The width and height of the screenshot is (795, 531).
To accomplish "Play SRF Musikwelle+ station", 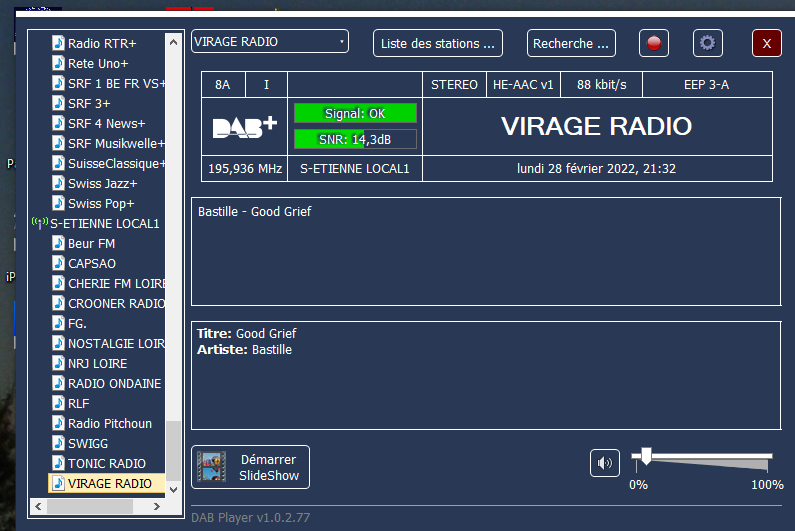I will click(x=116, y=144).
